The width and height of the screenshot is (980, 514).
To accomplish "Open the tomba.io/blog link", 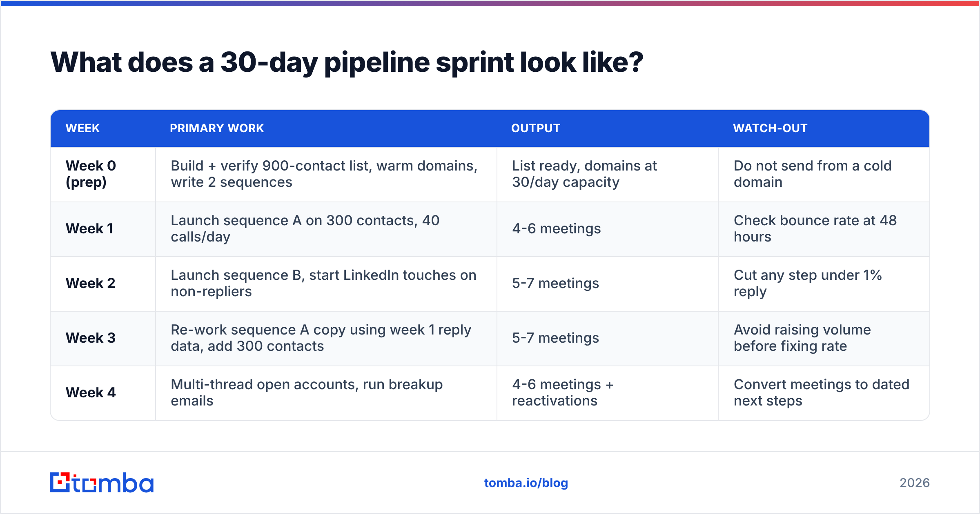I will point(526,483).
